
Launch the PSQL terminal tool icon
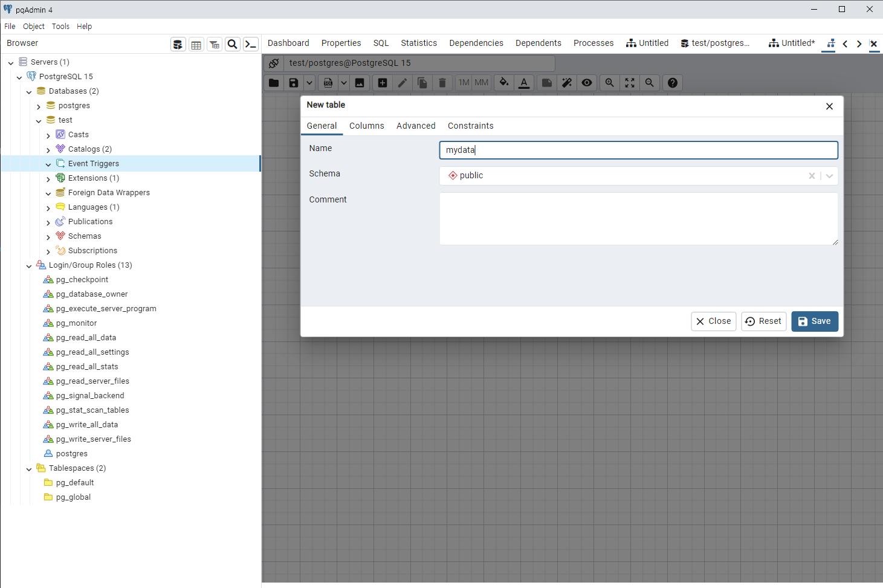click(251, 44)
